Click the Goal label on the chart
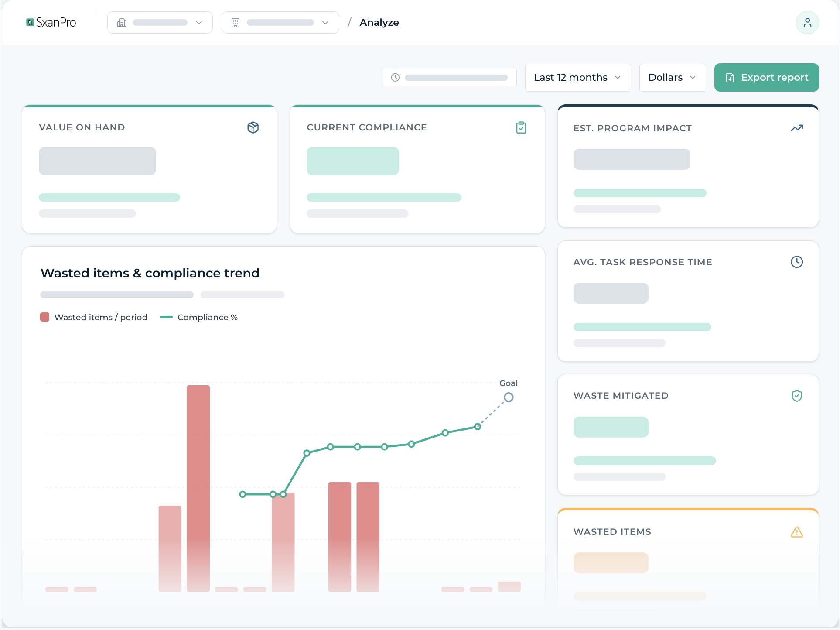The height and width of the screenshot is (630, 840). pyautogui.click(x=509, y=383)
